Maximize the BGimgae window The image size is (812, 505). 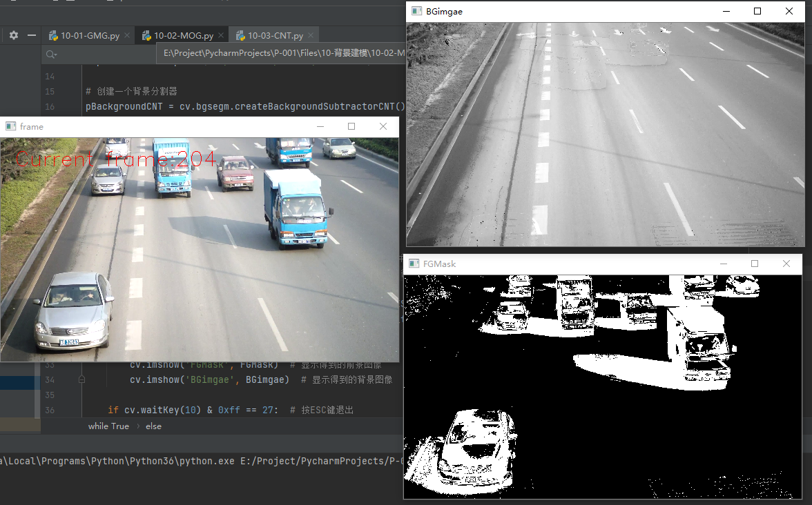coord(757,11)
